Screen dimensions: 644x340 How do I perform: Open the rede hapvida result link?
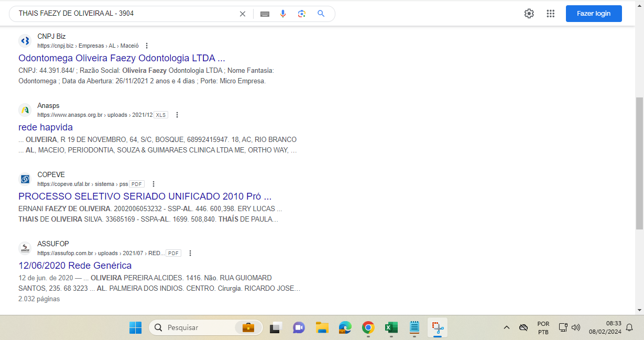pos(46,127)
